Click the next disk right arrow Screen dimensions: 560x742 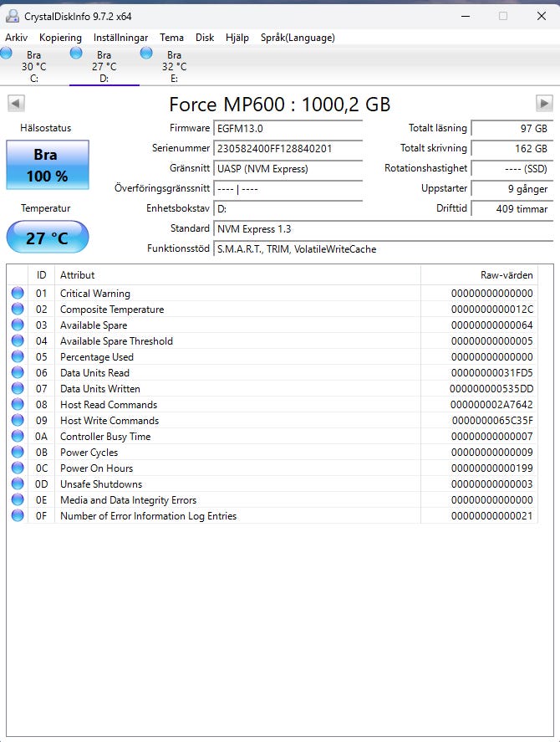(x=544, y=104)
